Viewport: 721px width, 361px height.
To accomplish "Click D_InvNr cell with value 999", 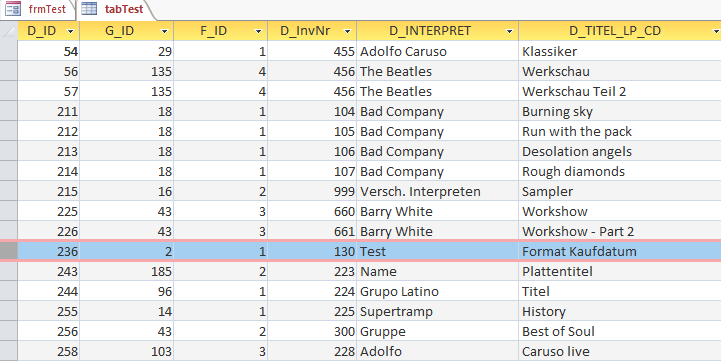I will (x=312, y=191).
